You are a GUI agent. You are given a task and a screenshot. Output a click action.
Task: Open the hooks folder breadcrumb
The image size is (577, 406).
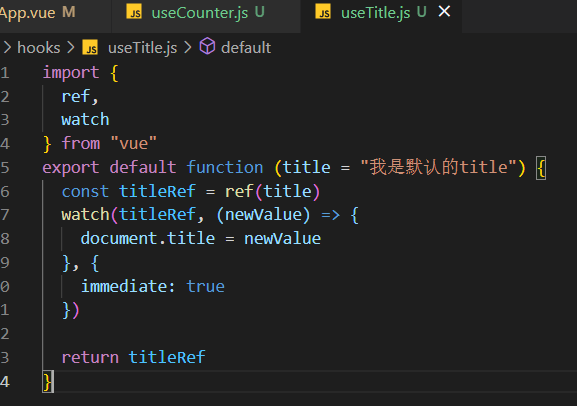point(39,48)
